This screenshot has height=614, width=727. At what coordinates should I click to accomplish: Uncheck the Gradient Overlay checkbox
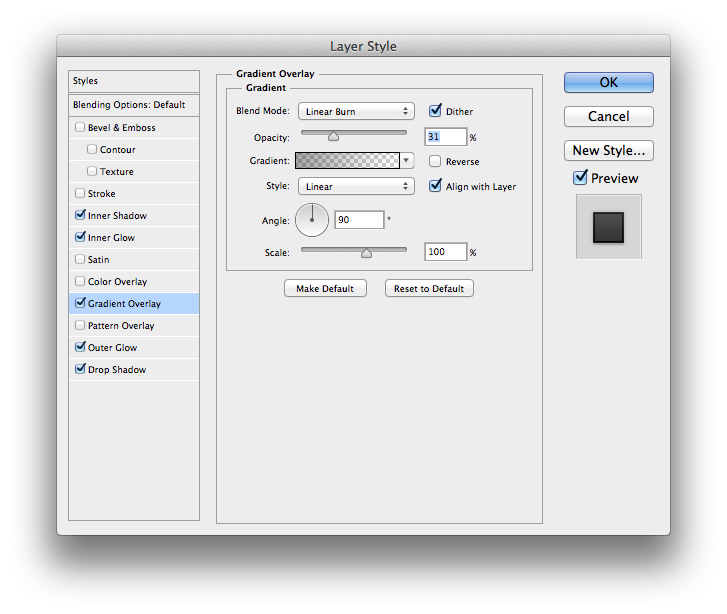[80, 303]
